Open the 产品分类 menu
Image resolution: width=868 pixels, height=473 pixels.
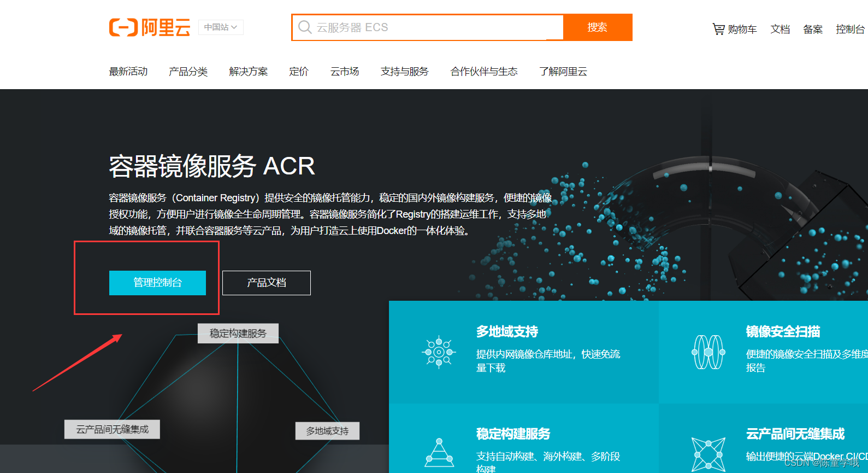(x=188, y=72)
